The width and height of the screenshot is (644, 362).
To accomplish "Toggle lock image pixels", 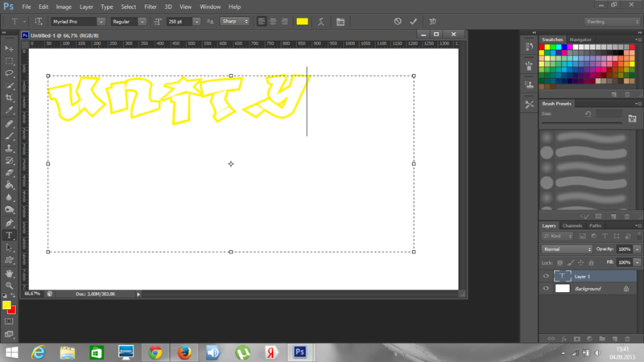I will (571, 263).
